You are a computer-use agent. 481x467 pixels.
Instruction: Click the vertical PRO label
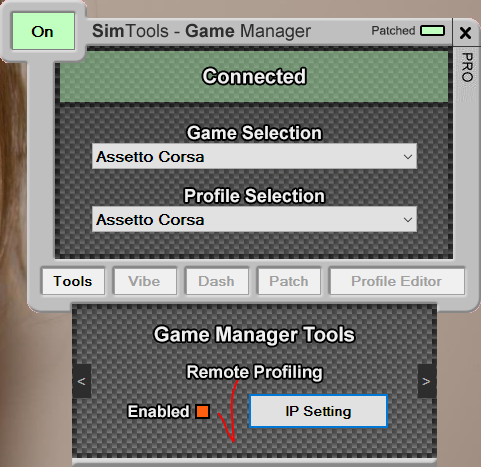coord(467,67)
